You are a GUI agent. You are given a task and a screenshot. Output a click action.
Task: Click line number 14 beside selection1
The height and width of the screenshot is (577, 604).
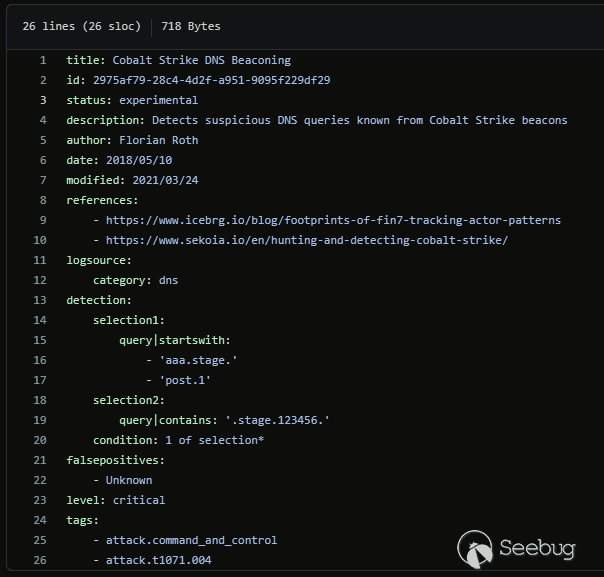[40, 320]
